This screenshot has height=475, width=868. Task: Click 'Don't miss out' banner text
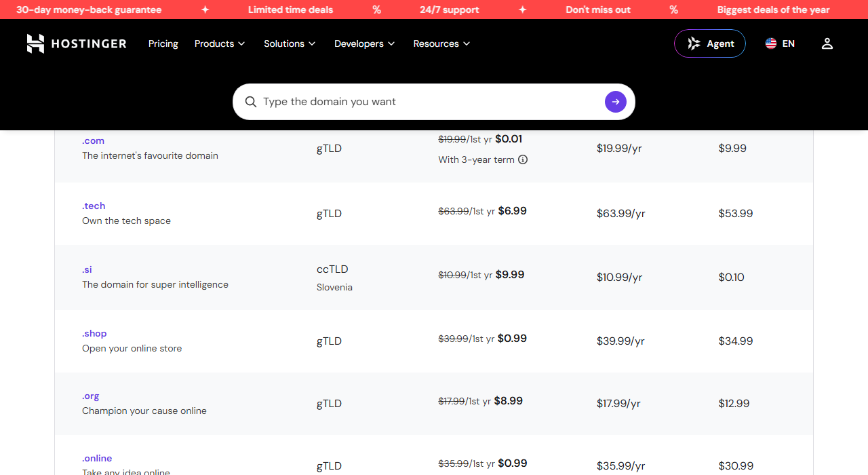598,9
